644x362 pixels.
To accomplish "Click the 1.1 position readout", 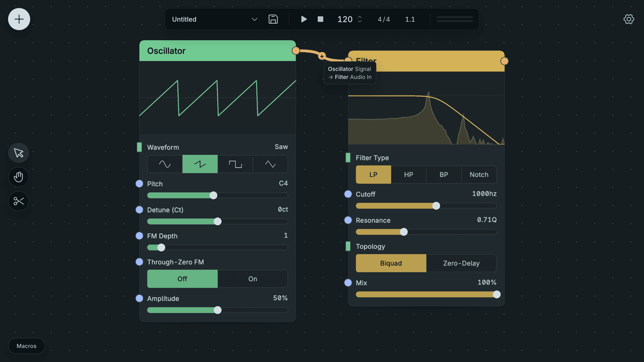I will [410, 19].
